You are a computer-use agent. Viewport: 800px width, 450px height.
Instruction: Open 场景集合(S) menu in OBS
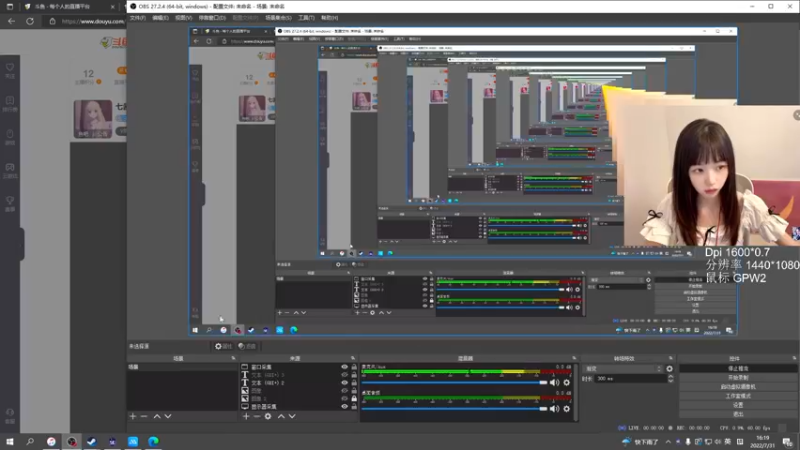(x=279, y=18)
